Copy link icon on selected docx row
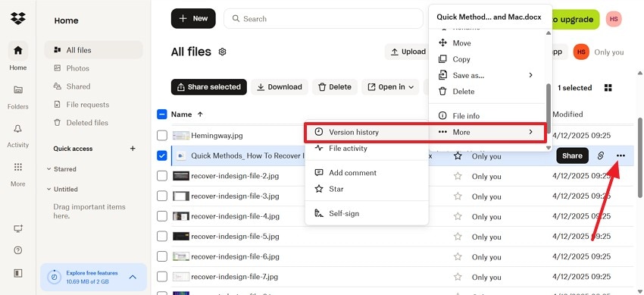 (601, 155)
